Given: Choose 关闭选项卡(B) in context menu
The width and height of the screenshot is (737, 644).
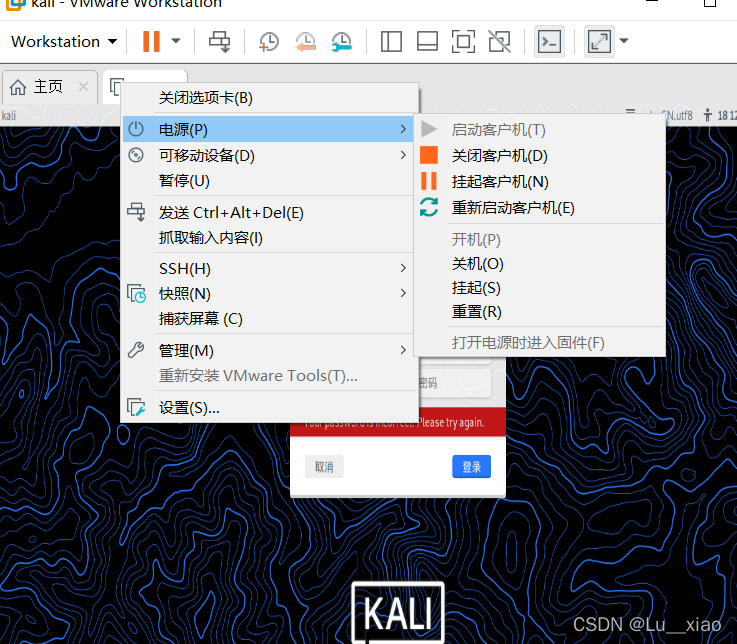Looking at the screenshot, I should pyautogui.click(x=269, y=98).
